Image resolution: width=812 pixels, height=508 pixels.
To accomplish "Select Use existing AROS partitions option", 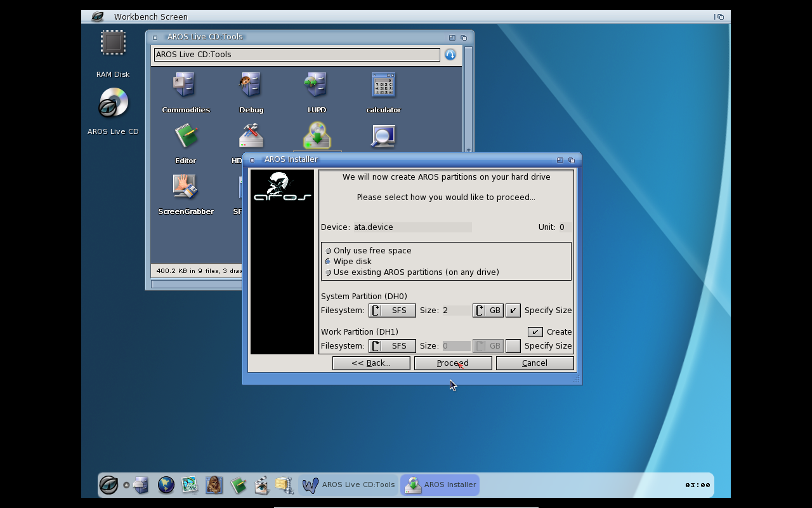I will pos(328,272).
